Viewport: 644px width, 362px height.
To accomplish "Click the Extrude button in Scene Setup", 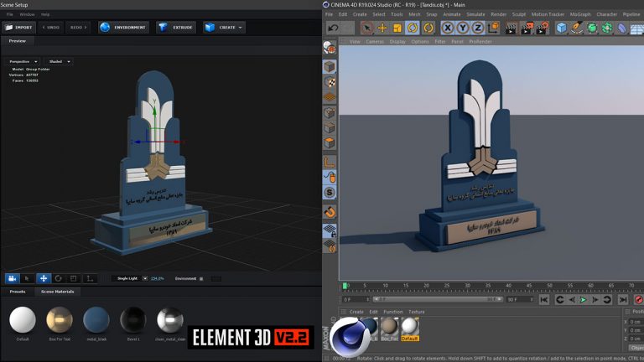I will tap(176, 28).
